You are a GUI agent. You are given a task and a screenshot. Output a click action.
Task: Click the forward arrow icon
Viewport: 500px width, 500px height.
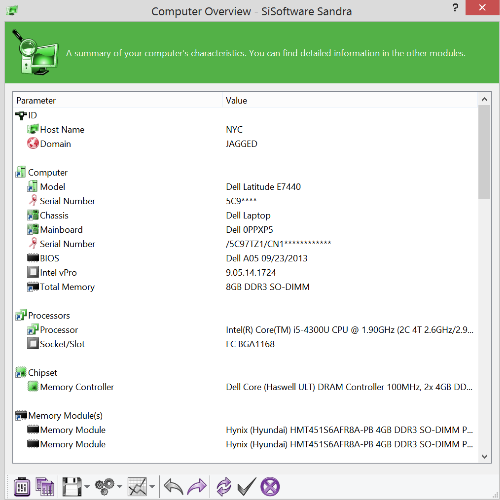(x=197, y=487)
